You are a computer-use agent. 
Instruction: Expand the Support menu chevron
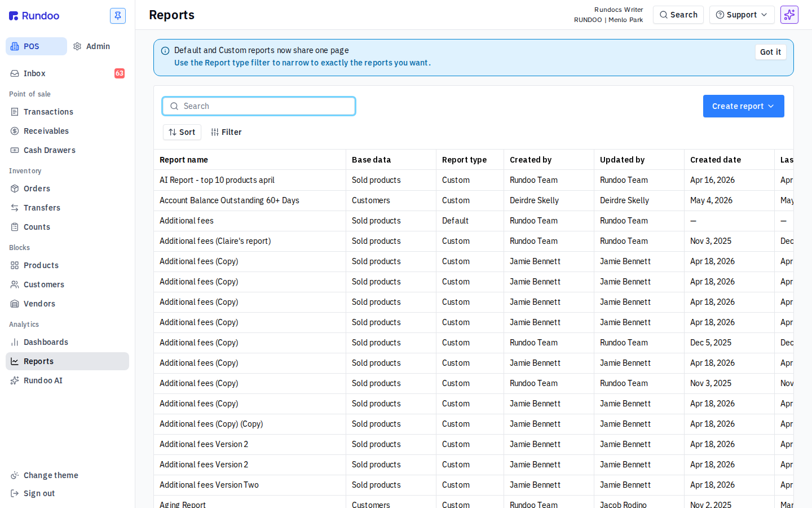pos(764,15)
